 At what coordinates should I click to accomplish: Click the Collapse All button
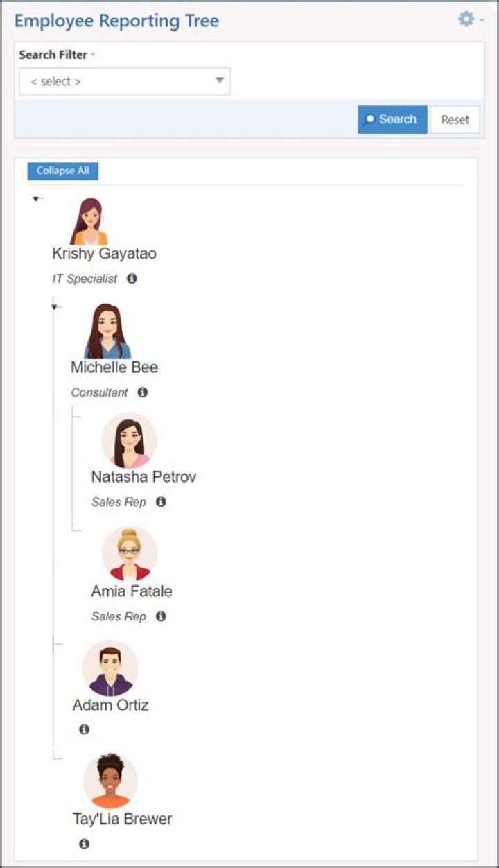[63, 171]
